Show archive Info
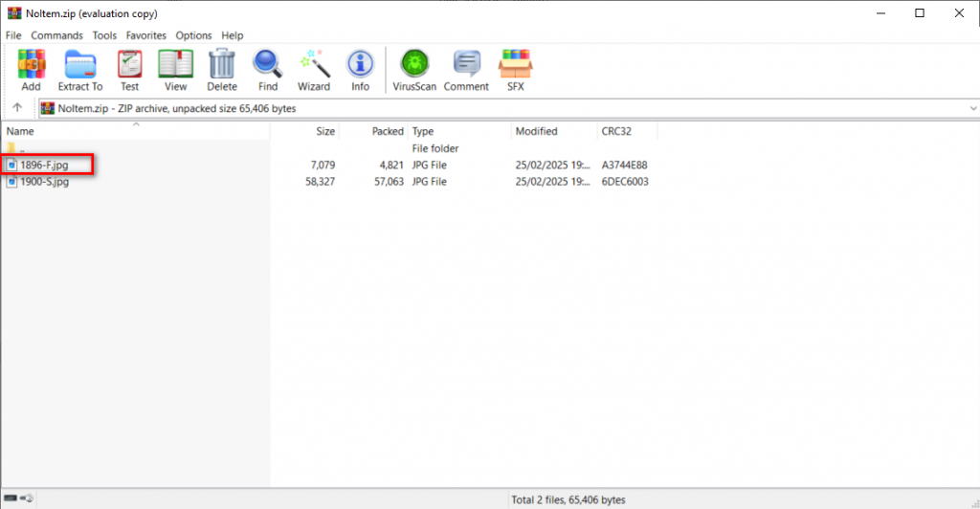 [x=360, y=70]
